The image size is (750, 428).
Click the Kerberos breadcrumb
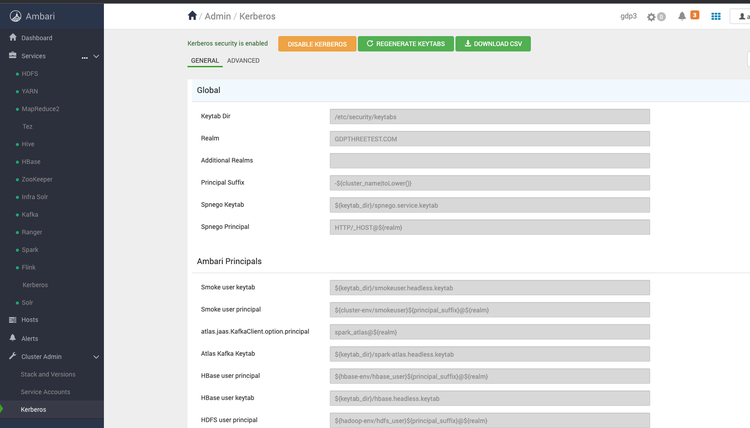tap(257, 16)
